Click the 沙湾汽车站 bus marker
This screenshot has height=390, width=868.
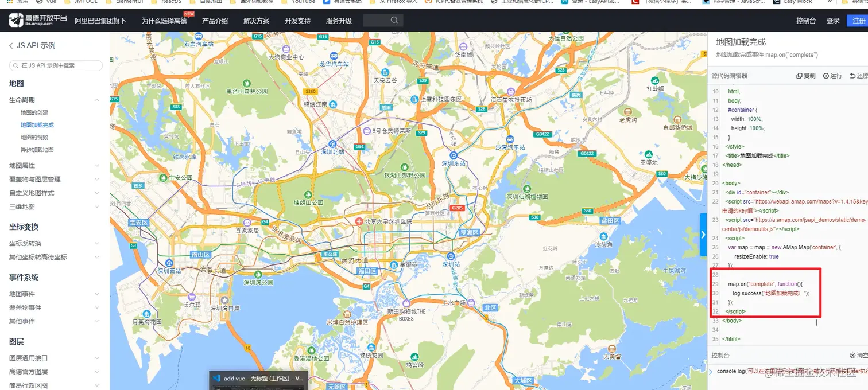click(x=510, y=139)
